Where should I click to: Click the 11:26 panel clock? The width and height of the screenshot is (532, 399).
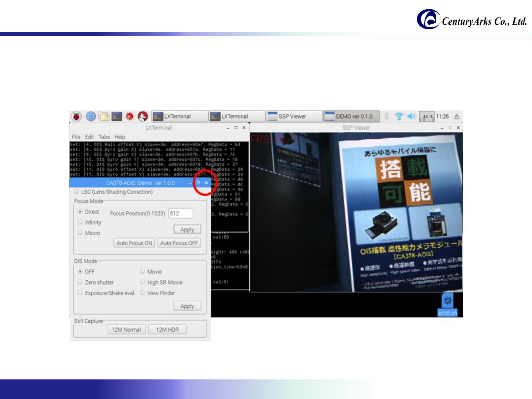[x=442, y=116]
